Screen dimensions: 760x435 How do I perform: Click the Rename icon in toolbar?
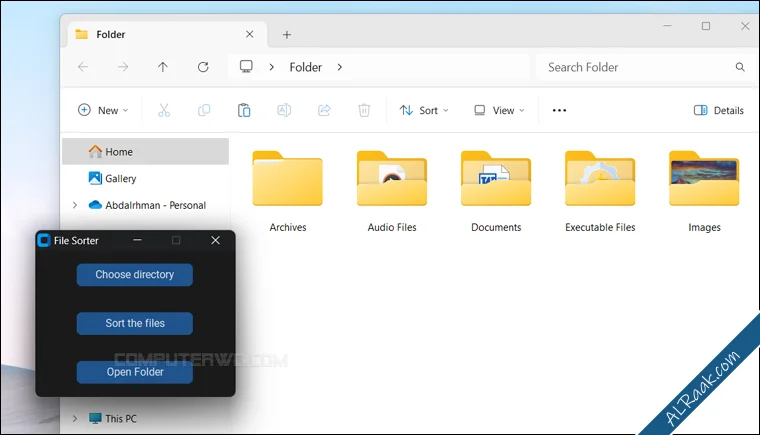coord(284,110)
